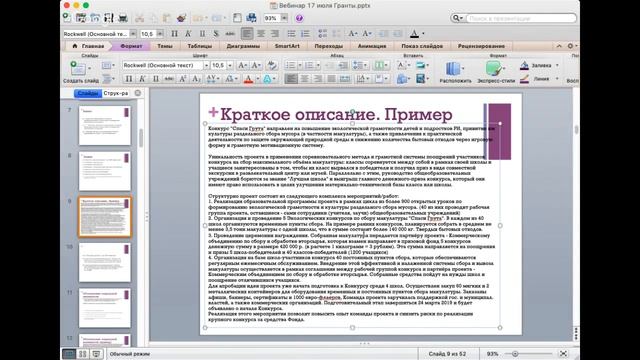Open the Темы ribbon tab
The height and width of the screenshot is (360, 640).
click(165, 46)
